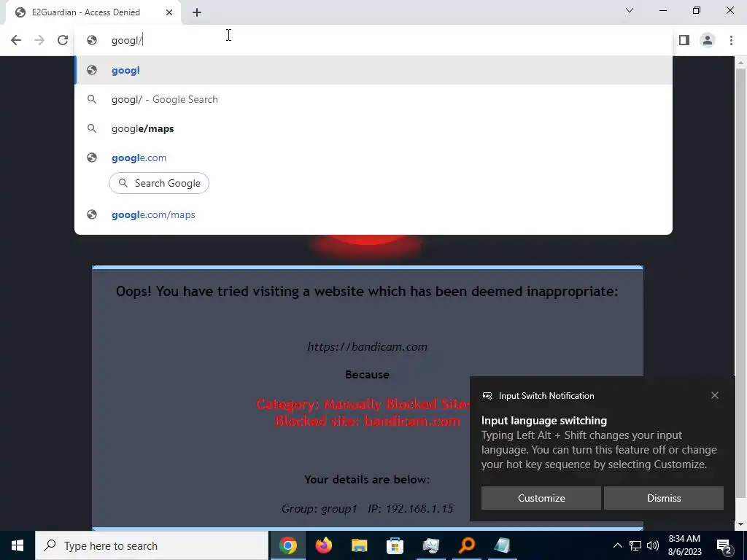Click the Search Google chip button
747x560 pixels.
coord(159,183)
